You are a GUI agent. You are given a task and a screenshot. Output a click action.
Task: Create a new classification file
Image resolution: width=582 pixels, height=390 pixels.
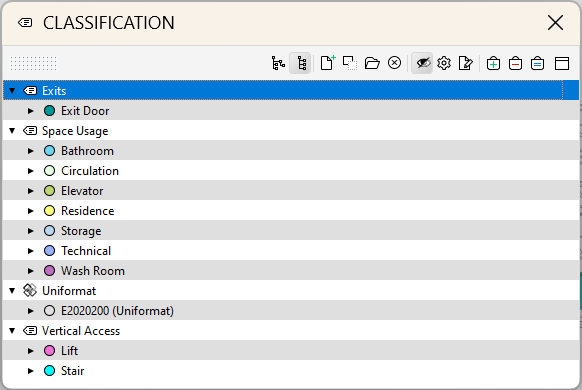click(x=328, y=63)
